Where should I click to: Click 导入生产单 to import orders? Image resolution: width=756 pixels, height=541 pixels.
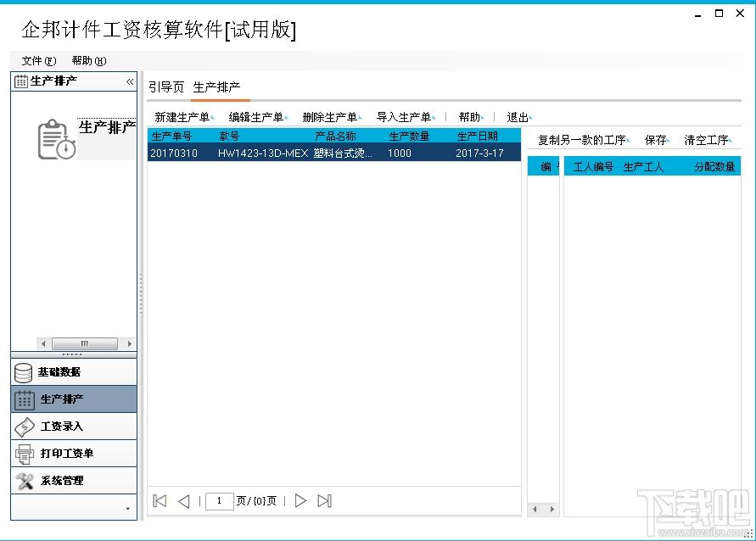click(406, 116)
